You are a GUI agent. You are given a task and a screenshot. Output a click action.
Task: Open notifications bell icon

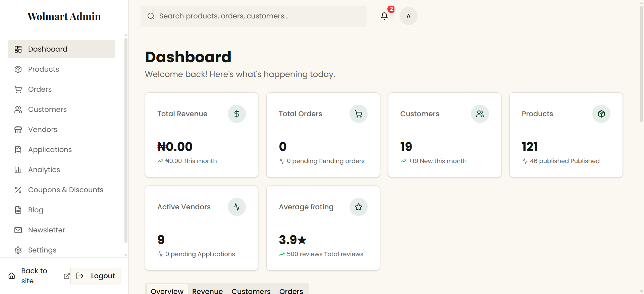(x=384, y=16)
